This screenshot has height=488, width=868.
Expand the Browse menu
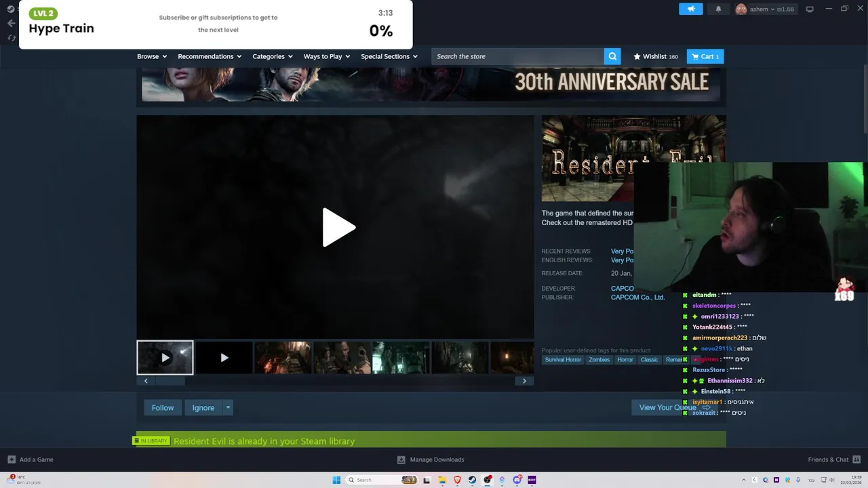(x=152, y=56)
